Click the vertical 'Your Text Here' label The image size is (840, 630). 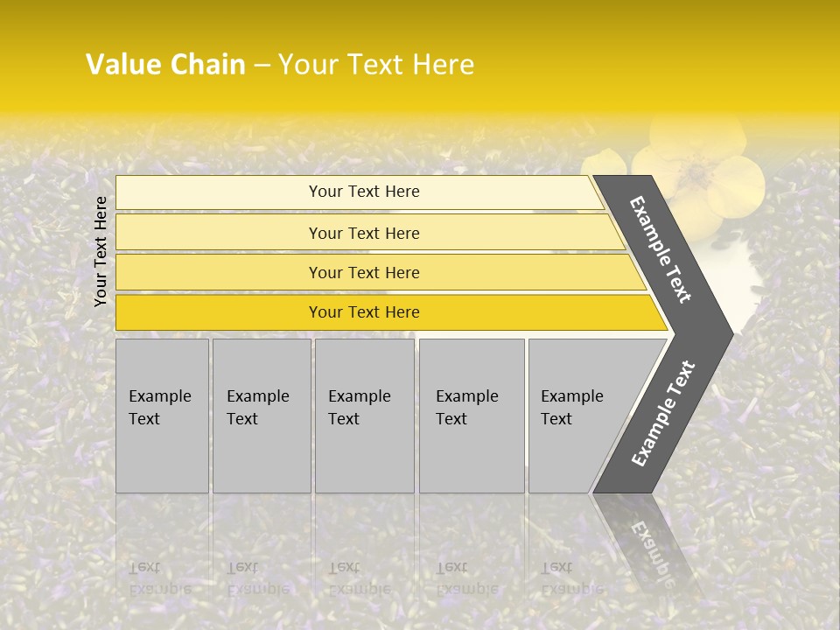pos(101,252)
